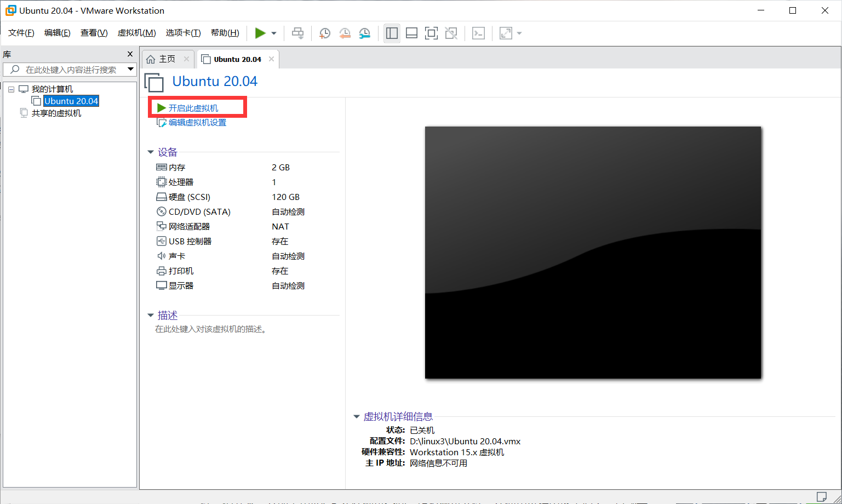842x504 pixels.
Task: Open the 文件(F) menu
Action: click(x=21, y=33)
